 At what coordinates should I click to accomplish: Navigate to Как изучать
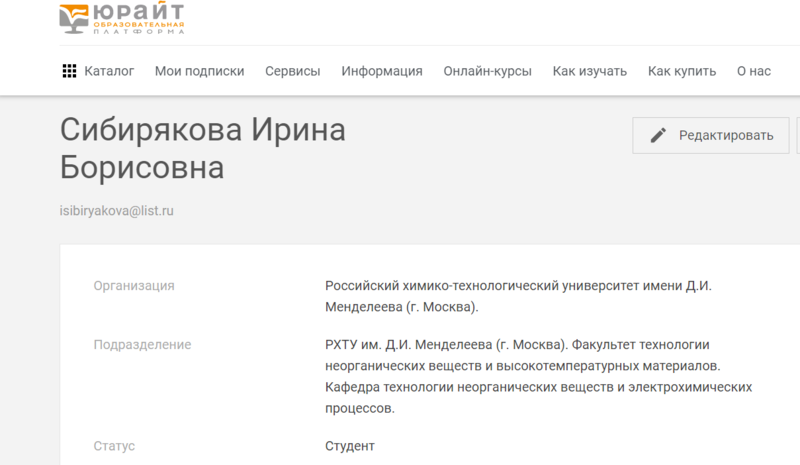(x=589, y=71)
